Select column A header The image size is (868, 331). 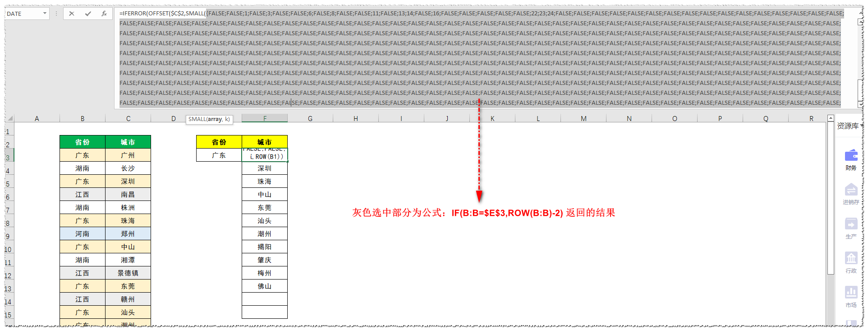(x=37, y=118)
